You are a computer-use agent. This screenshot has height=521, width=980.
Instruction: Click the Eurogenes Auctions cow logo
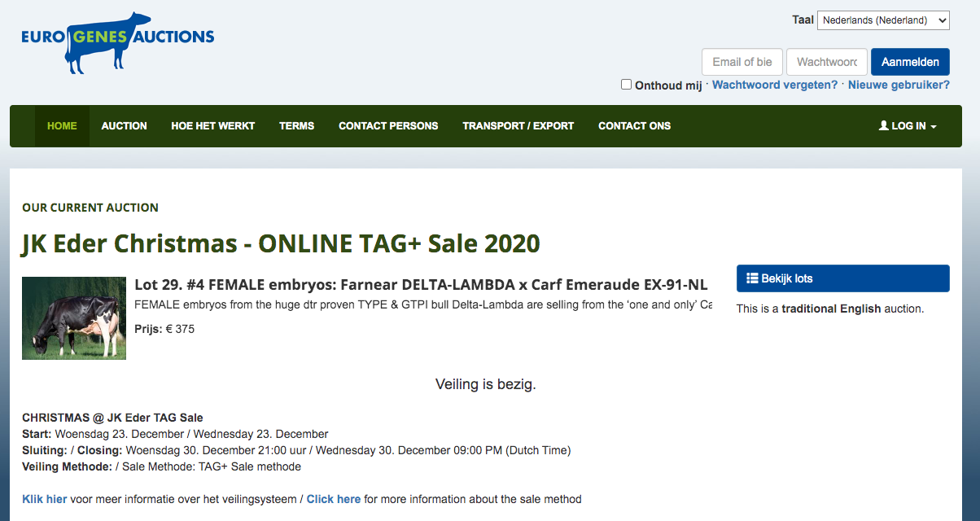coord(117,42)
